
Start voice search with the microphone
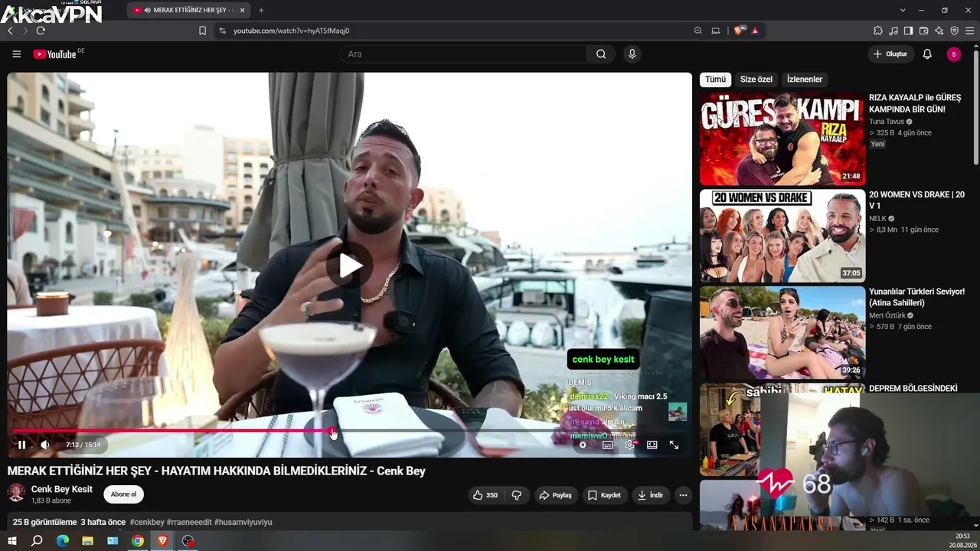click(x=632, y=54)
